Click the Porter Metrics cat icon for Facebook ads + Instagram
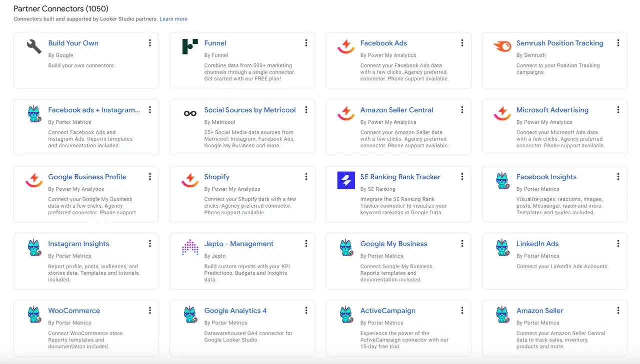The image size is (640, 364). 34,113
